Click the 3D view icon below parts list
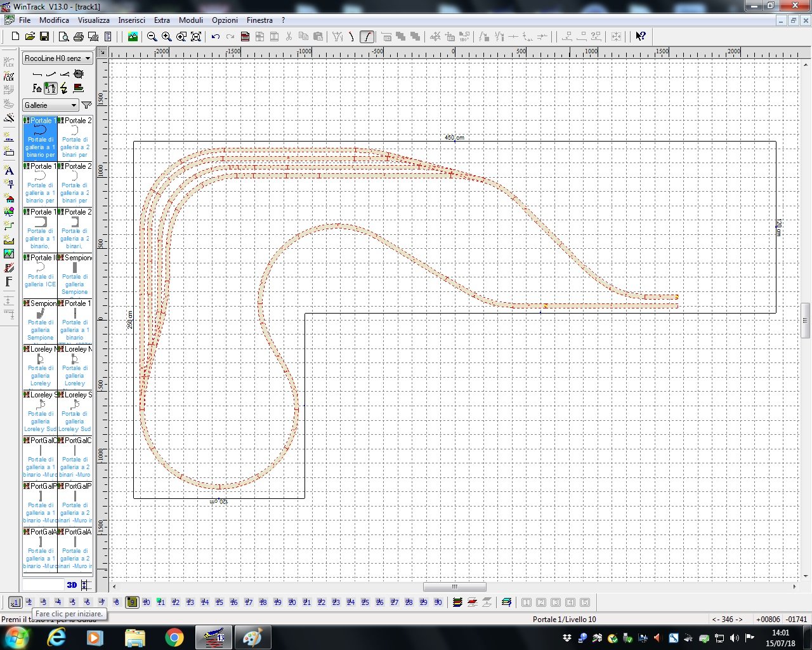 point(72,585)
